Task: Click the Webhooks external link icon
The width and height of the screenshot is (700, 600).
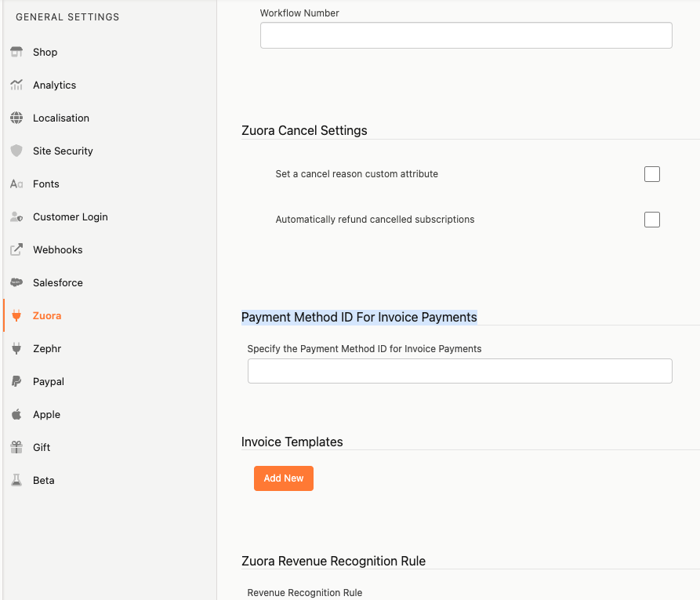Action: point(16,249)
